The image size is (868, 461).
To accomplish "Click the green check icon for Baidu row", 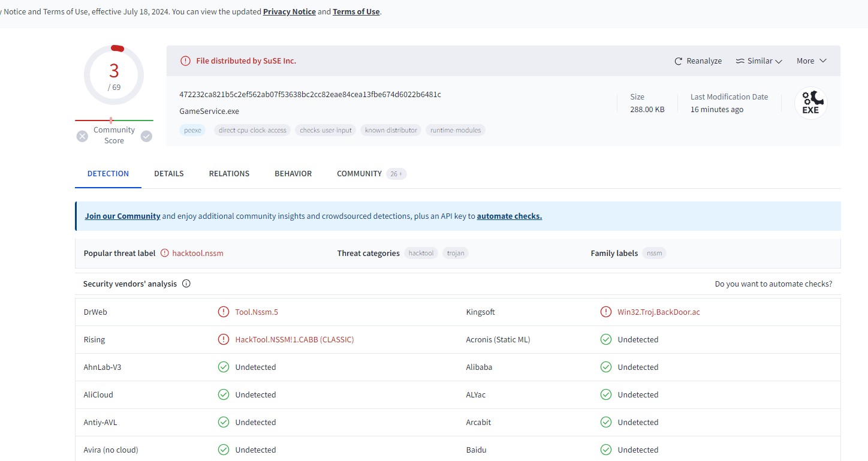I will (606, 450).
